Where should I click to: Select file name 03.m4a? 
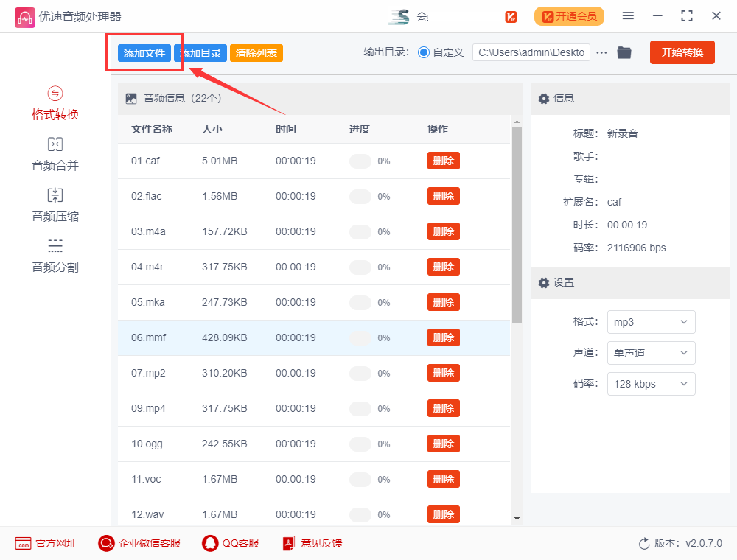(148, 231)
